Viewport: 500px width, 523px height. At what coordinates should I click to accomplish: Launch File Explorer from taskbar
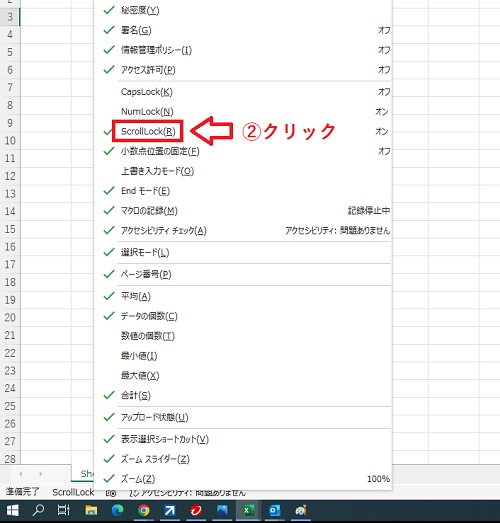[x=91, y=510]
